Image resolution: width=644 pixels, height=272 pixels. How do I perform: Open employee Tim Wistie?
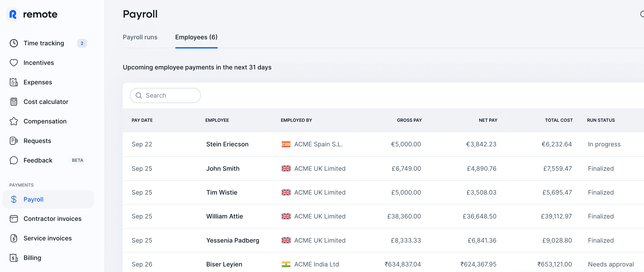tap(221, 192)
